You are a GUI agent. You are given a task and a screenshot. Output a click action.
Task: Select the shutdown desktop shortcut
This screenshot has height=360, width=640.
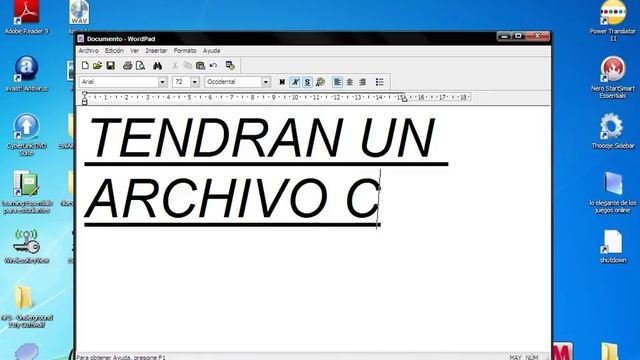(x=613, y=247)
